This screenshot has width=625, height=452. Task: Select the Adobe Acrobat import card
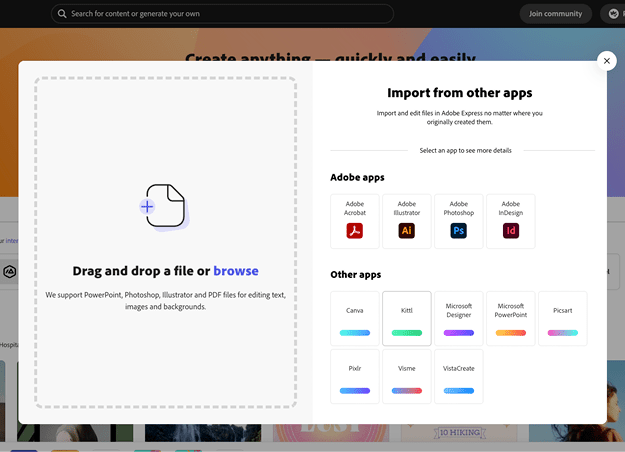pyautogui.click(x=355, y=221)
